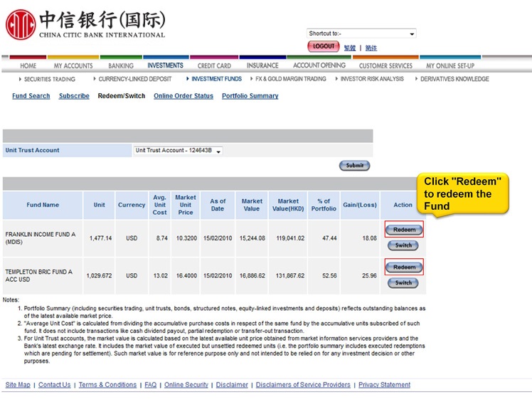
Task: Open the BANKING menu
Action: point(121,66)
